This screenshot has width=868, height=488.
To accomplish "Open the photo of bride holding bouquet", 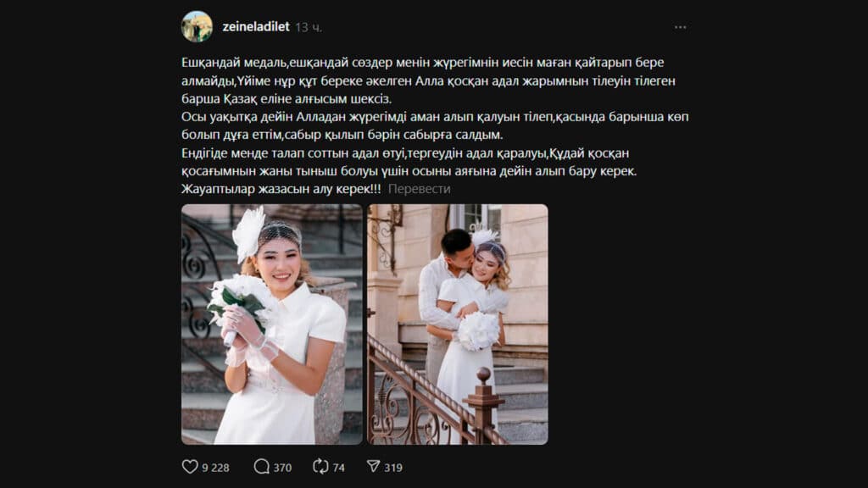I will [x=272, y=324].
